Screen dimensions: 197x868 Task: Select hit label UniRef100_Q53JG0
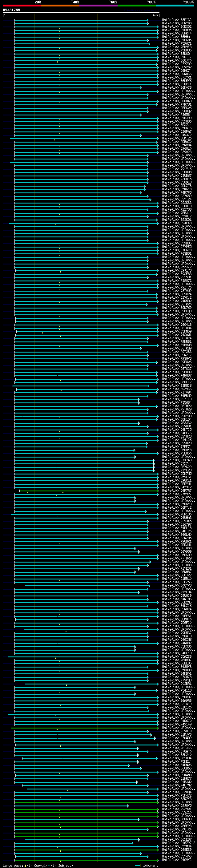point(177,423)
